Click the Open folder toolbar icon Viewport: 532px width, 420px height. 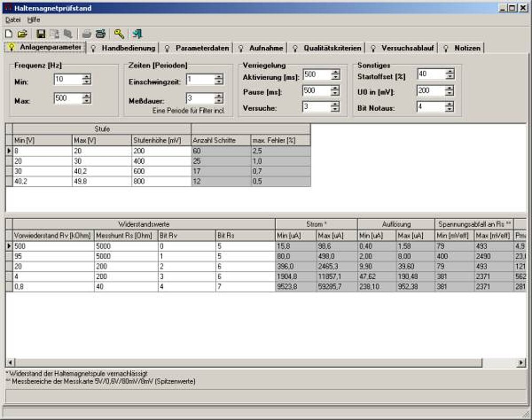22,34
